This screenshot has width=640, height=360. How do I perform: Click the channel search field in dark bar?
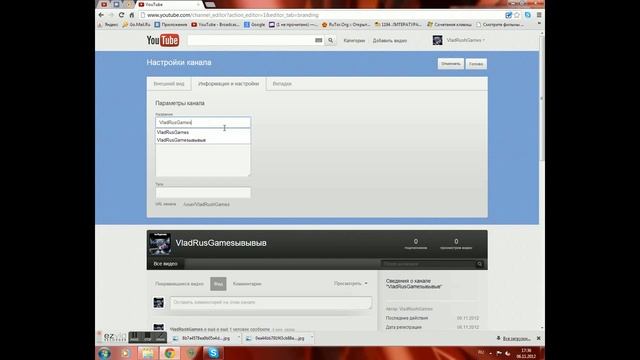(428, 264)
